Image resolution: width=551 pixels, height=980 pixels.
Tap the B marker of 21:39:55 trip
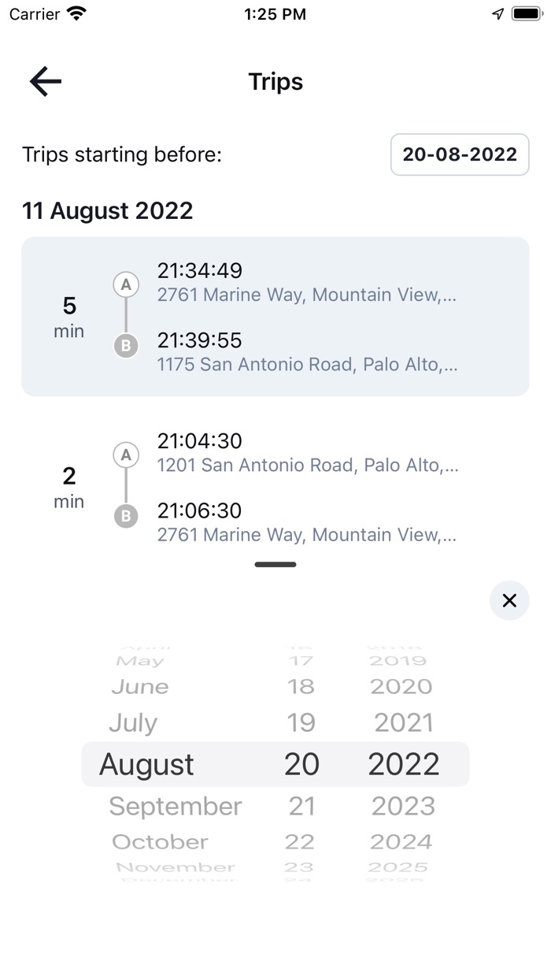click(x=126, y=345)
